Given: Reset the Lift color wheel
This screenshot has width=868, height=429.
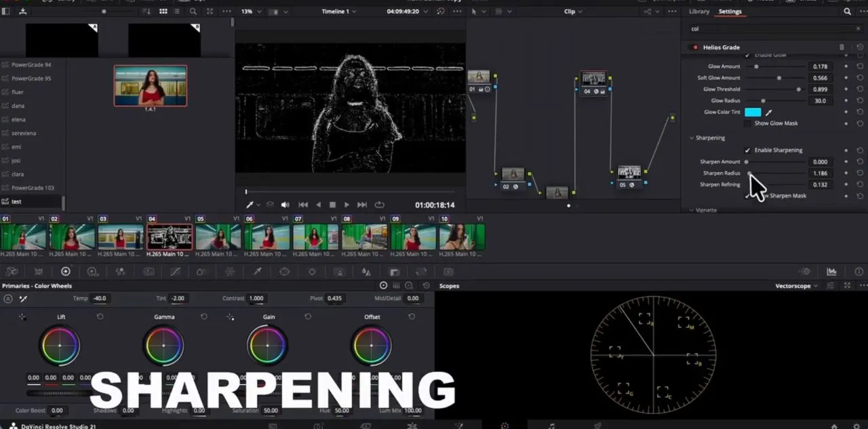Looking at the screenshot, I should point(100,317).
